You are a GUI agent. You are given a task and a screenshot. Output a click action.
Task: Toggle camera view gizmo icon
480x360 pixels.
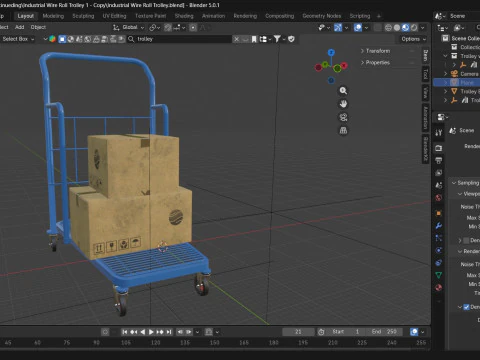click(x=343, y=117)
